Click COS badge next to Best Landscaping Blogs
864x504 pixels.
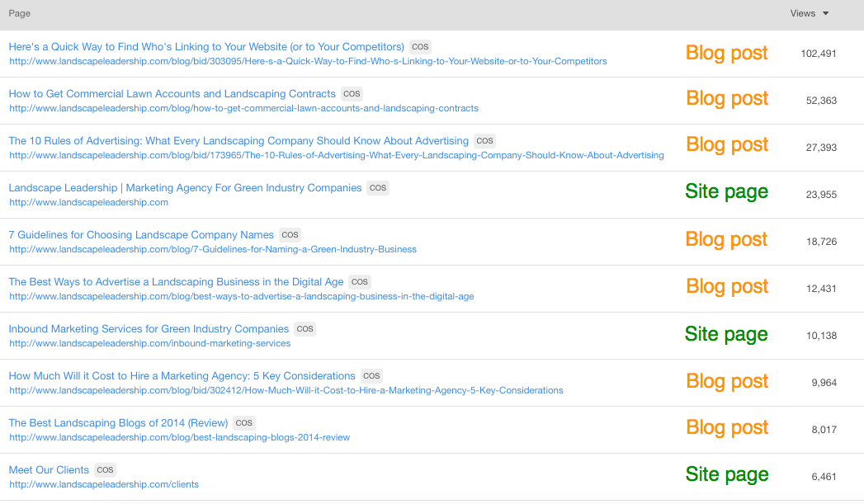pos(243,423)
